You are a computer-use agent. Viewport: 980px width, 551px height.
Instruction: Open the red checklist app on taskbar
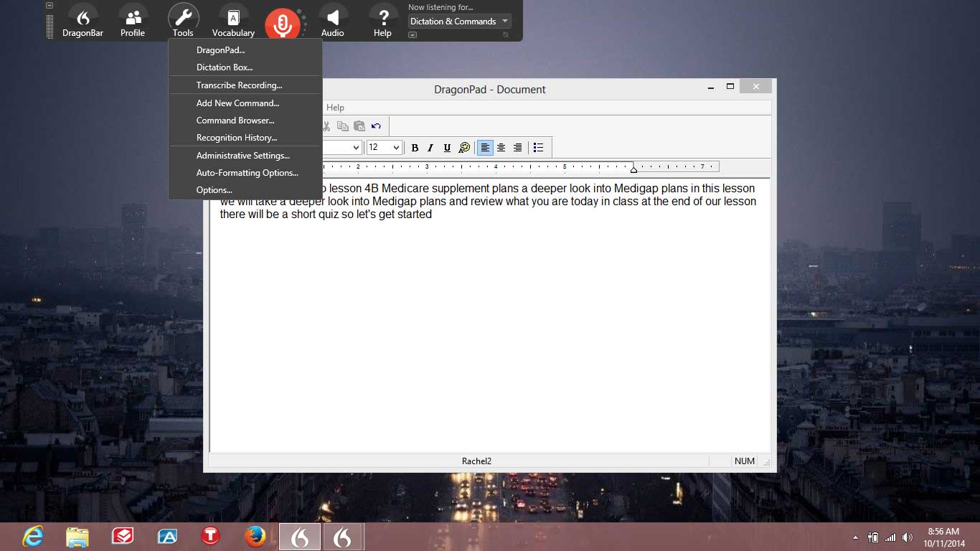(x=123, y=537)
